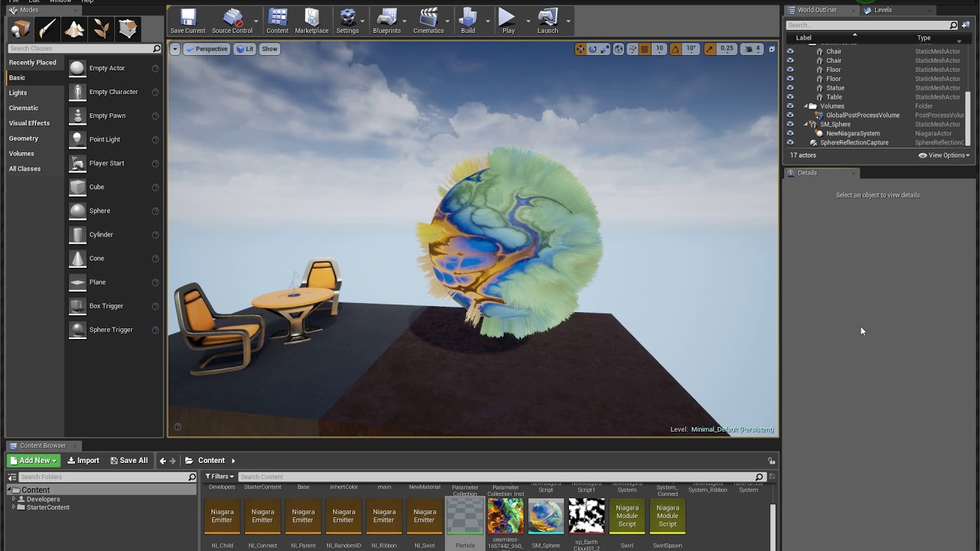The width and height of the screenshot is (980, 551).
Task: Open the scale snap 0.25 dropdown
Action: pos(727,49)
